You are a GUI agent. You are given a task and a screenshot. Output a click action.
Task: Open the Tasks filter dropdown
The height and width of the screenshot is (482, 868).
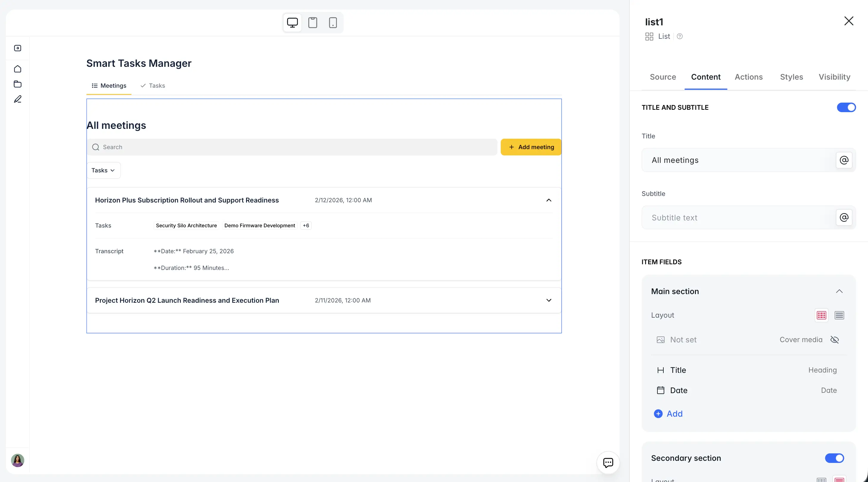coord(103,170)
